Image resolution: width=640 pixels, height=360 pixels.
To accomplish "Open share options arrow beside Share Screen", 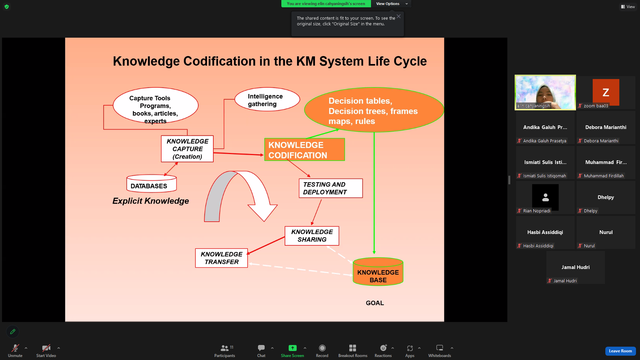I will coord(305,348).
